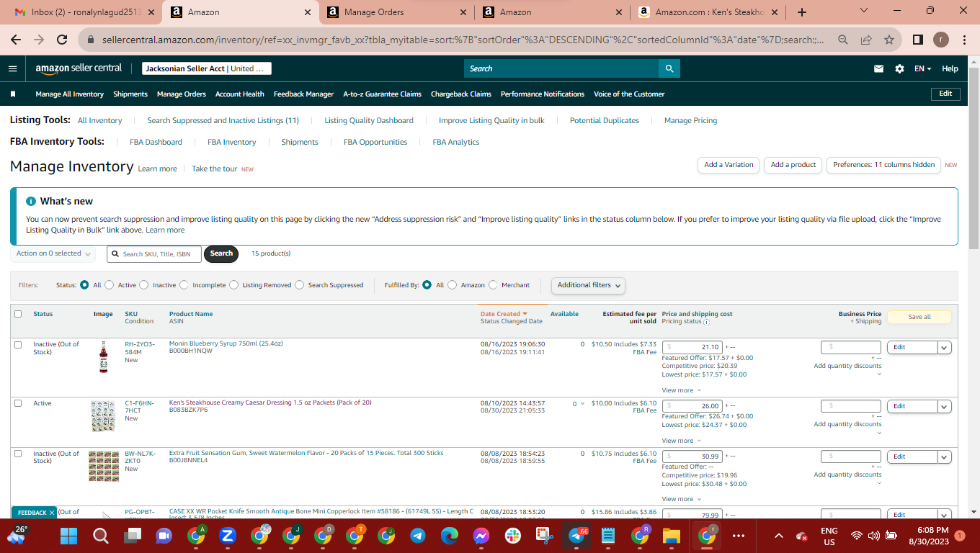The image size is (980, 553).
Task: Open Windows taskbar Search
Action: (x=101, y=536)
